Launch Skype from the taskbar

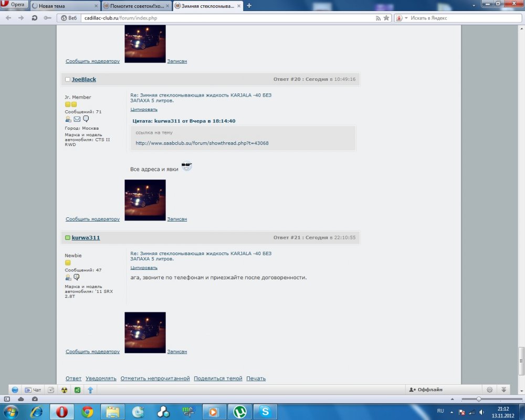click(x=266, y=412)
